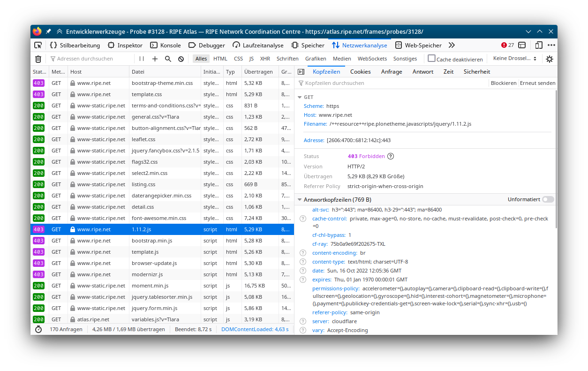This screenshot has width=588, height=371.
Task: Filter requests by Schriften
Action: click(287, 59)
